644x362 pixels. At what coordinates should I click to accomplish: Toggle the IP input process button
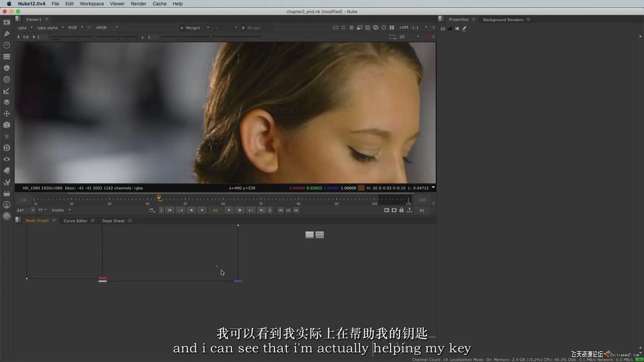tap(89, 27)
